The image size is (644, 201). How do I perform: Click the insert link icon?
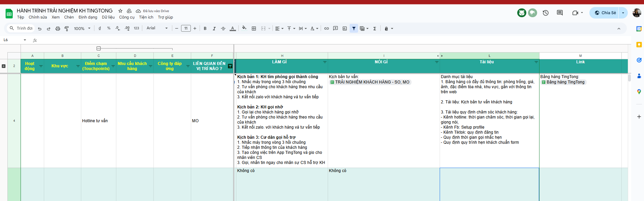326,29
